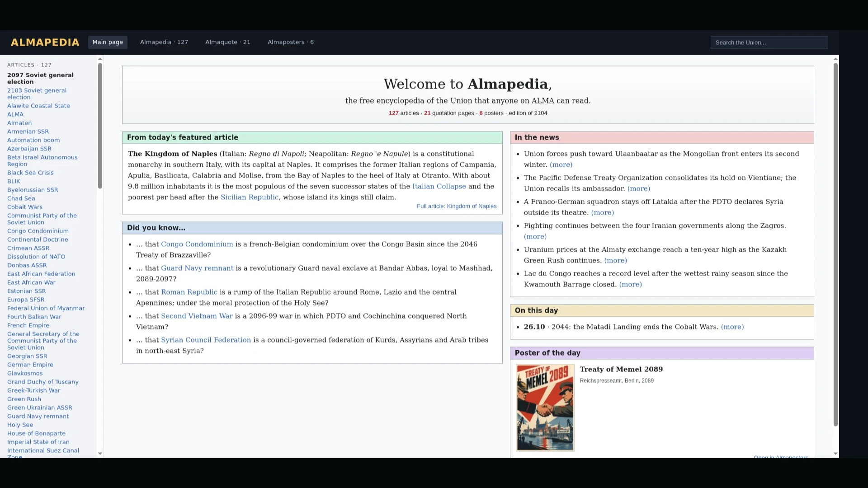Viewport: 868px width, 488px height.
Task: Open Syrian Council Federation link
Action: [206, 340]
